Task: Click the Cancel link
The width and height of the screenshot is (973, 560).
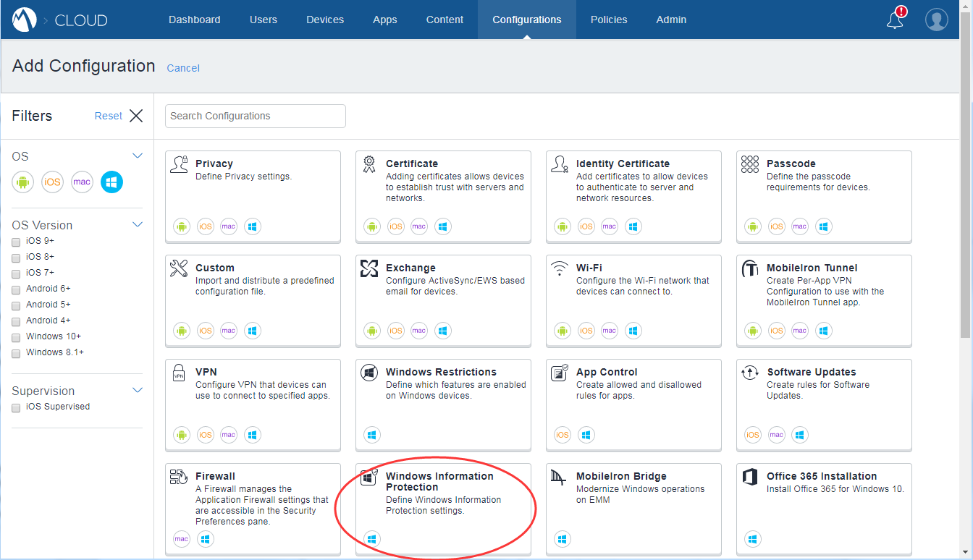Action: coord(183,68)
